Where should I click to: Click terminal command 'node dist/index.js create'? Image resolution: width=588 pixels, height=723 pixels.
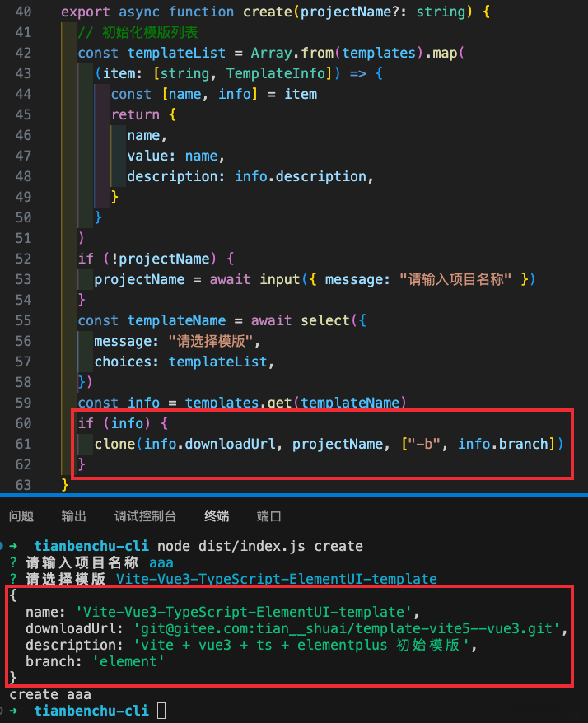[260, 547]
